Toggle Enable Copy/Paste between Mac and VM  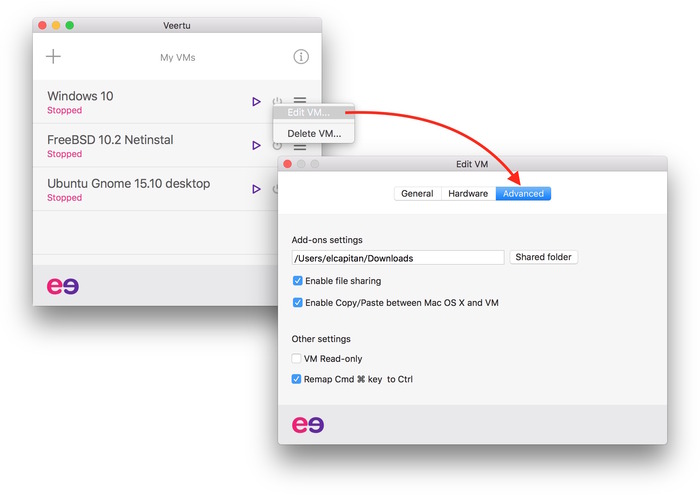pyautogui.click(x=297, y=303)
